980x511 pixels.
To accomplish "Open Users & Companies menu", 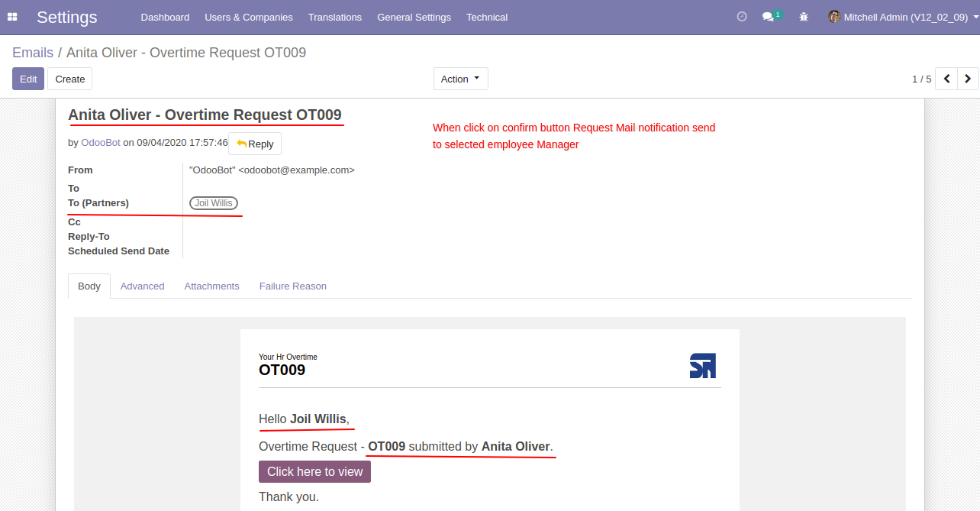I will point(249,17).
